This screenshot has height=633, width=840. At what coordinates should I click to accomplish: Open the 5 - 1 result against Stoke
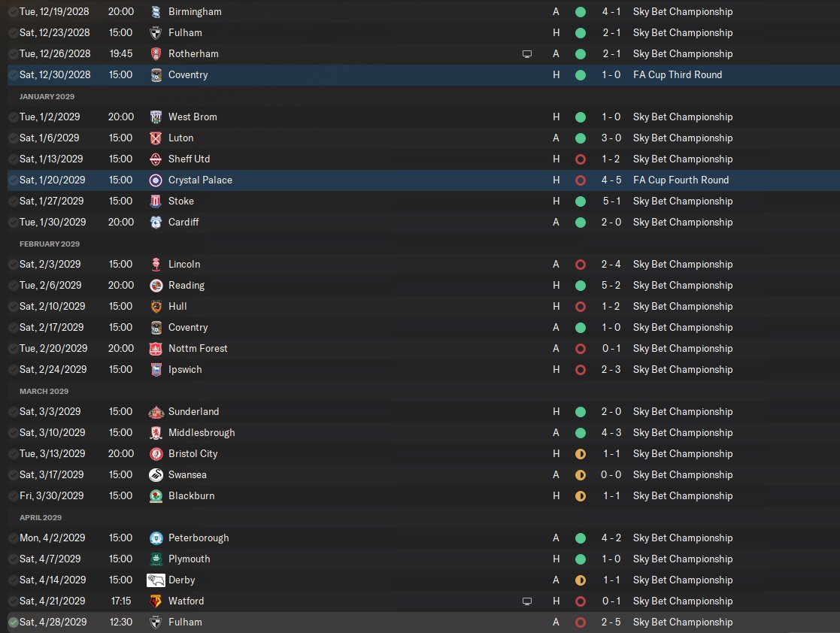pyautogui.click(x=611, y=201)
